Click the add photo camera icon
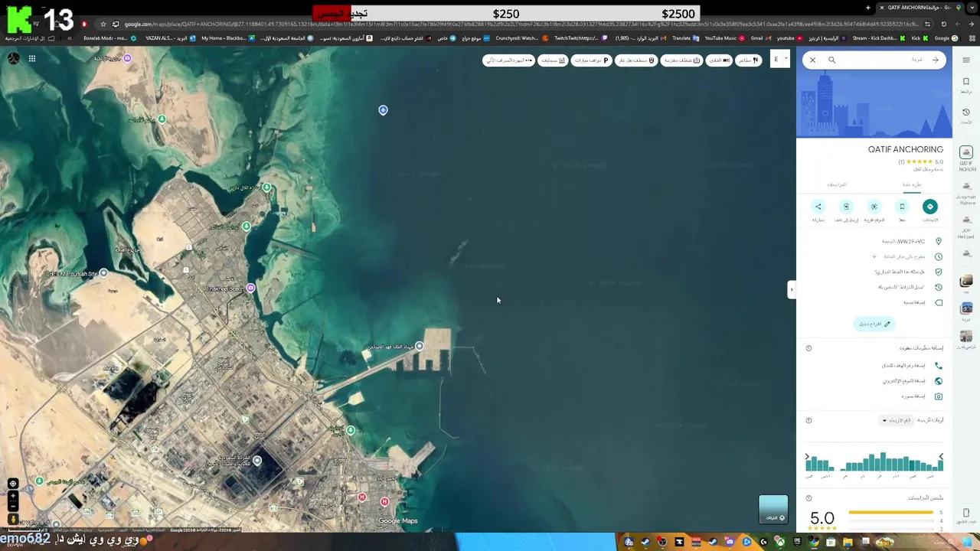The width and height of the screenshot is (980, 551). click(939, 396)
